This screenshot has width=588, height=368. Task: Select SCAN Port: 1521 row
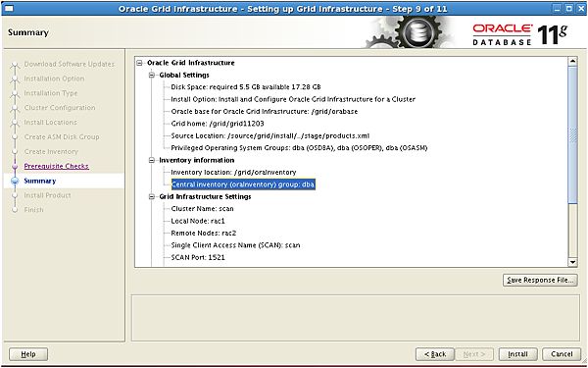[198, 257]
